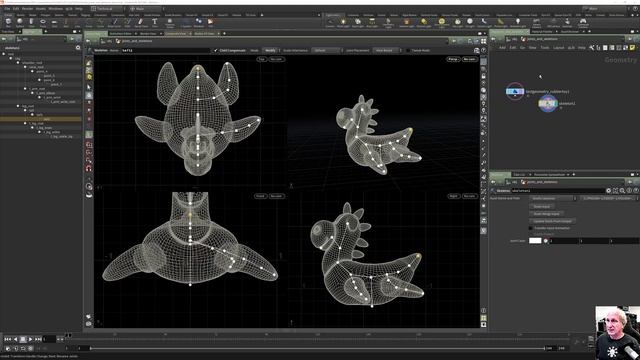Click the four-view viewport layout icon

tap(484, 41)
